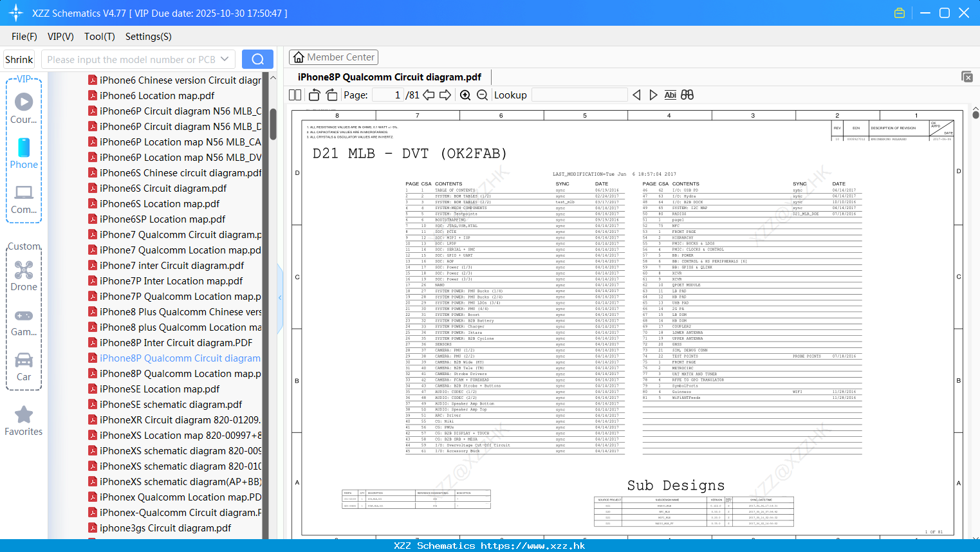Open iPhonex-Qualcomm Circuit diagram
Viewport: 980px width, 552px height.
(174, 513)
